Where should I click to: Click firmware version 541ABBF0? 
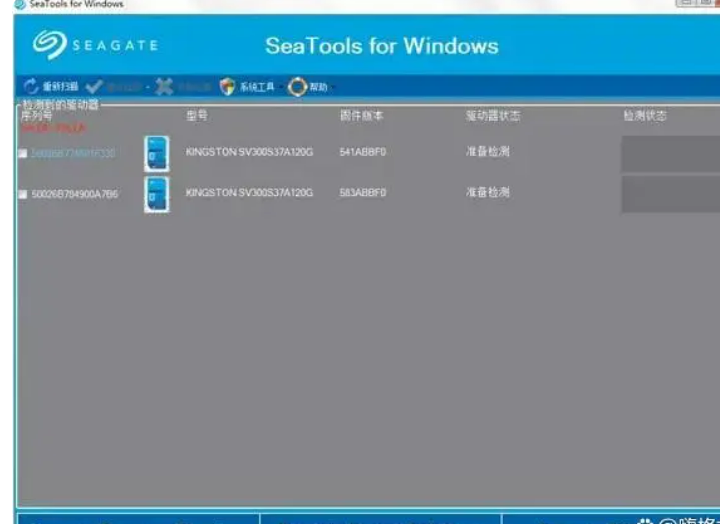[x=363, y=152]
